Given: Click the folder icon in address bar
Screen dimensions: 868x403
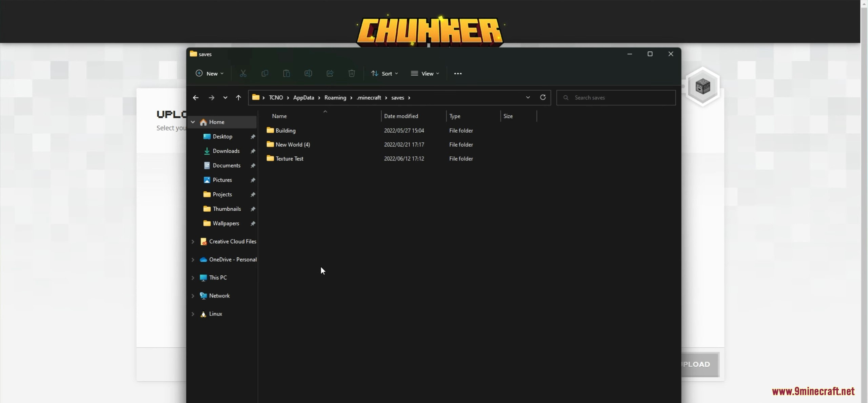Looking at the screenshot, I should 256,97.
